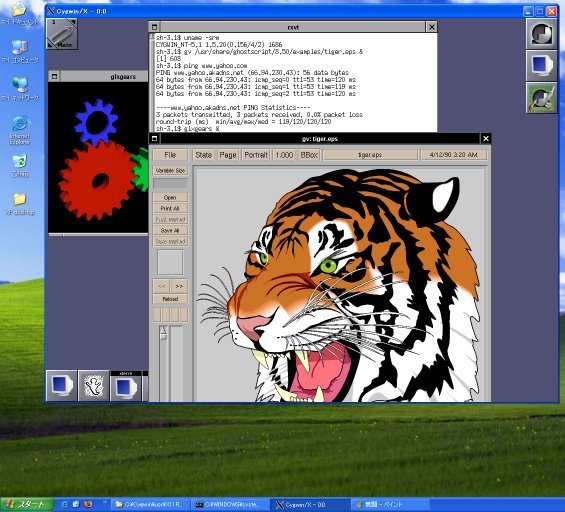Screen dimensions: 565x512
Task: Click the xterm minimized icon
Action: pos(125,386)
